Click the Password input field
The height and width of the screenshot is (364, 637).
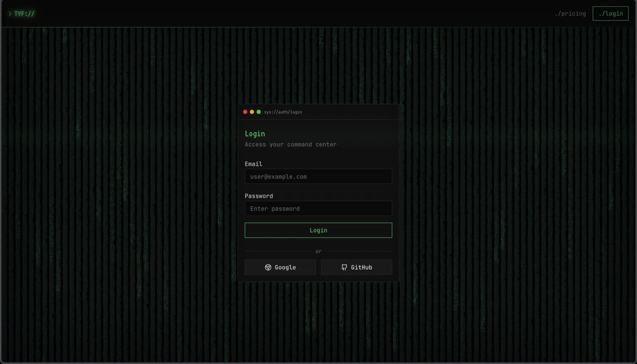(318, 208)
